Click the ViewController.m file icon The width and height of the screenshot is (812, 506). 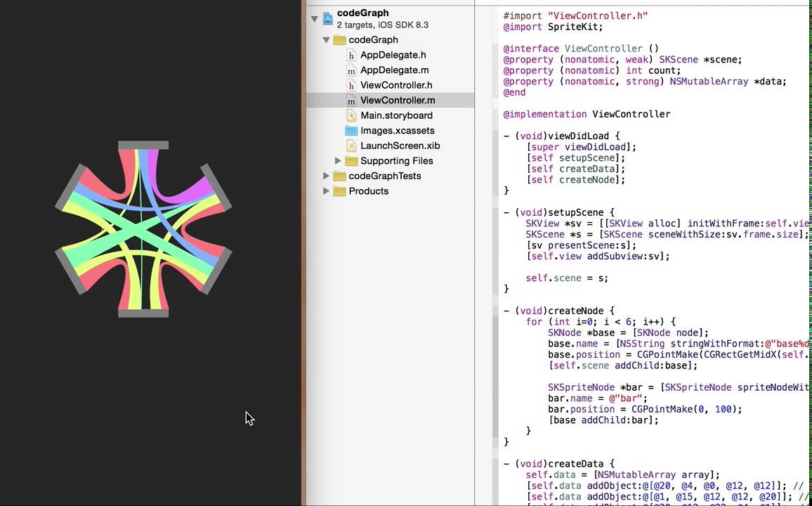351,100
